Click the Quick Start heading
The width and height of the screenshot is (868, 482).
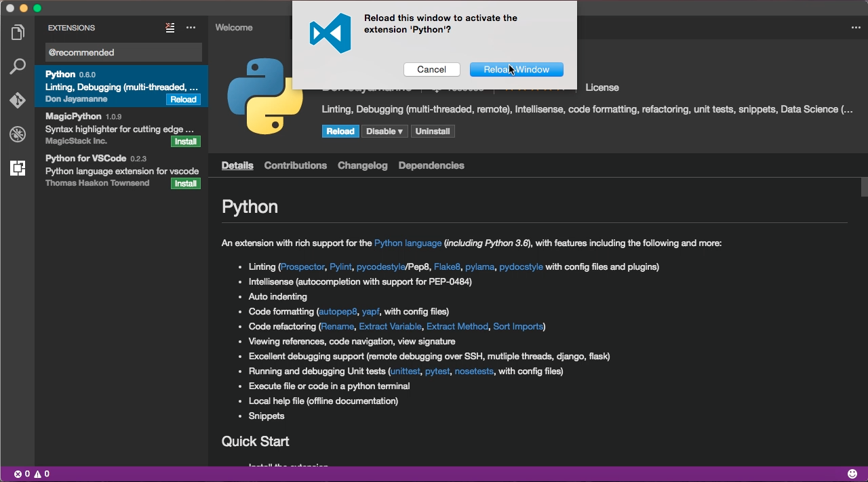pyautogui.click(x=255, y=441)
